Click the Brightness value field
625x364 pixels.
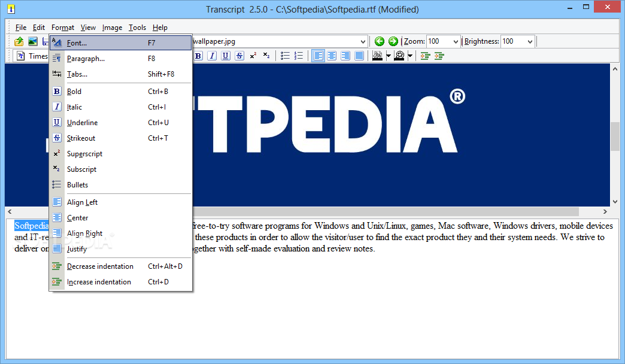(x=513, y=41)
